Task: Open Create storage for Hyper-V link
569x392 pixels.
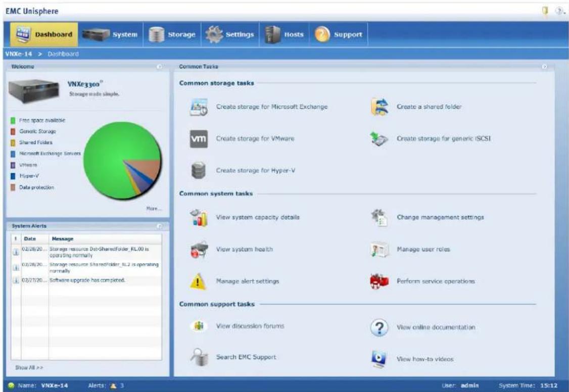Action: pos(256,170)
